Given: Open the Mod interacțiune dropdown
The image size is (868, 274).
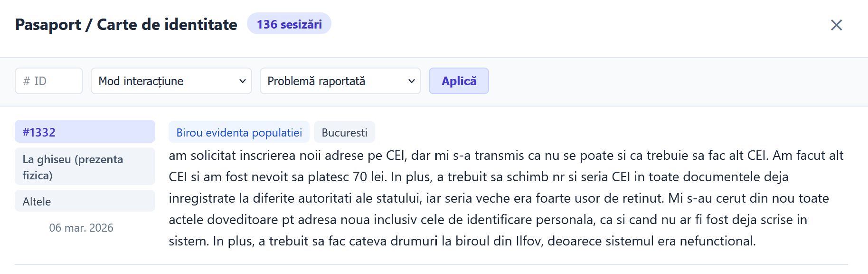Looking at the screenshot, I should (x=166, y=81).
